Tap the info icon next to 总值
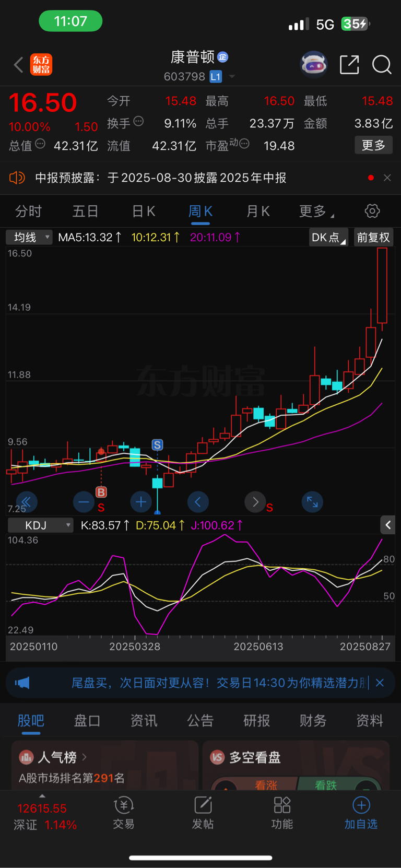Screen dimensions: 401x868 (40, 144)
